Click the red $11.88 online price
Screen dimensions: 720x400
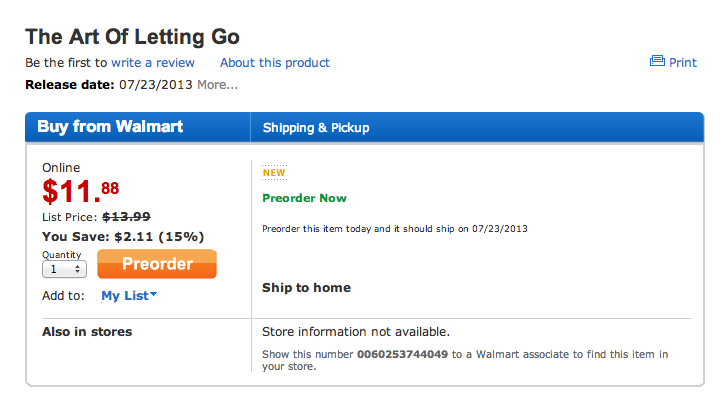pyautogui.click(x=81, y=190)
